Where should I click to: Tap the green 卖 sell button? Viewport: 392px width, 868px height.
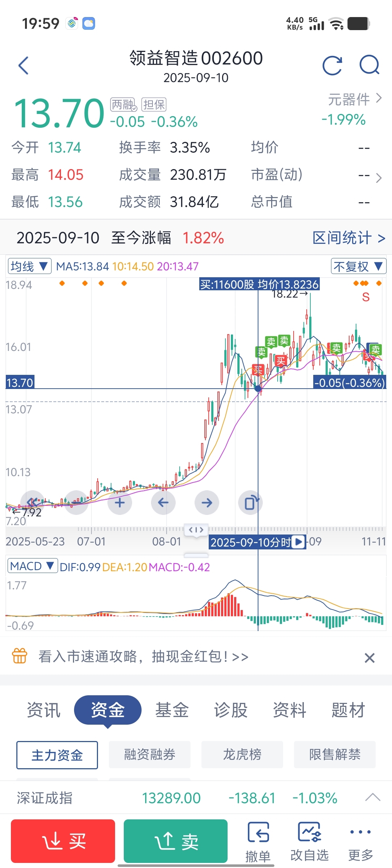coord(176,841)
